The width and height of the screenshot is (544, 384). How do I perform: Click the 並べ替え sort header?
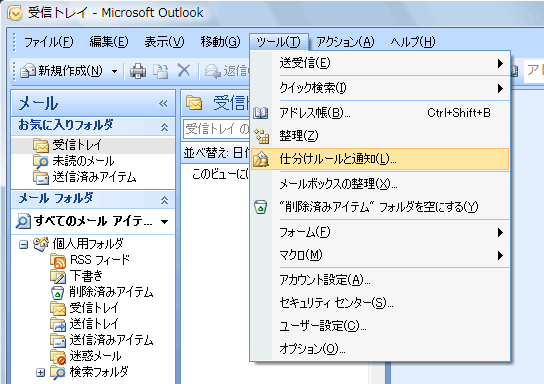click(216, 153)
